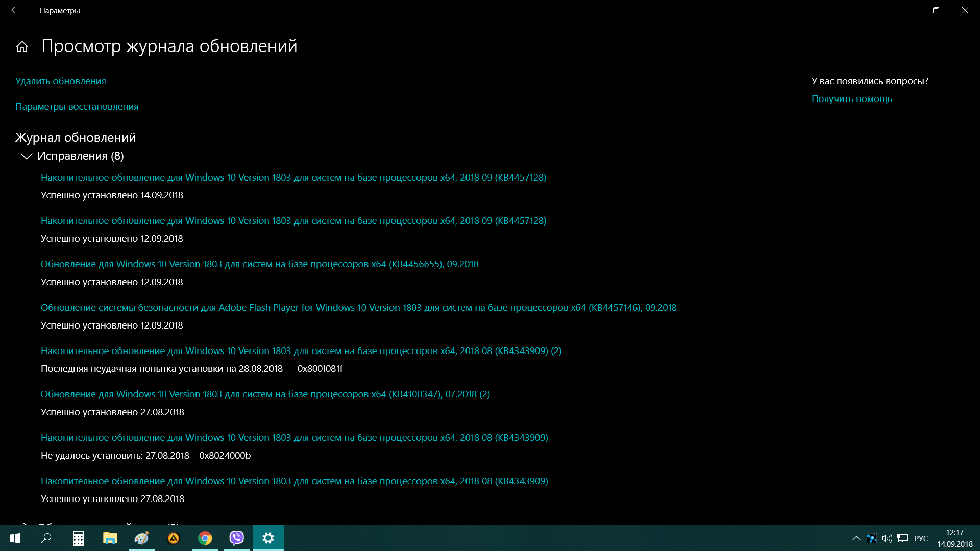Open Viber from the taskbar
Screen dimensions: 980x551
(237, 538)
